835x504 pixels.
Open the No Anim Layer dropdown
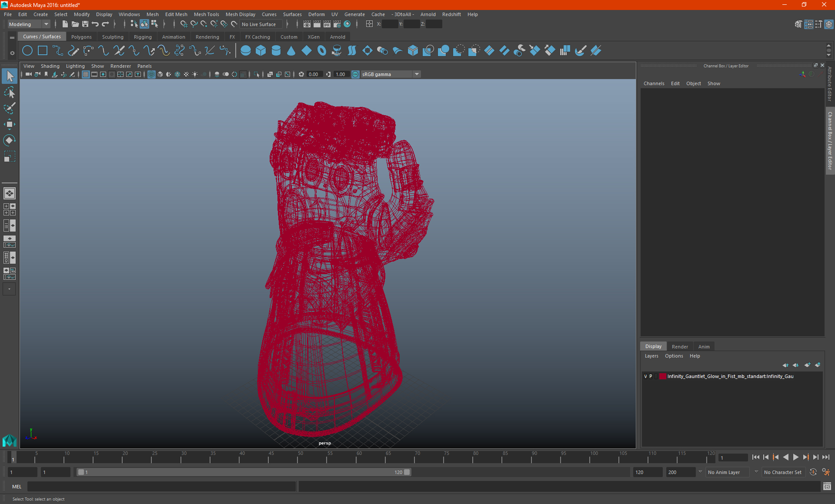click(x=728, y=472)
